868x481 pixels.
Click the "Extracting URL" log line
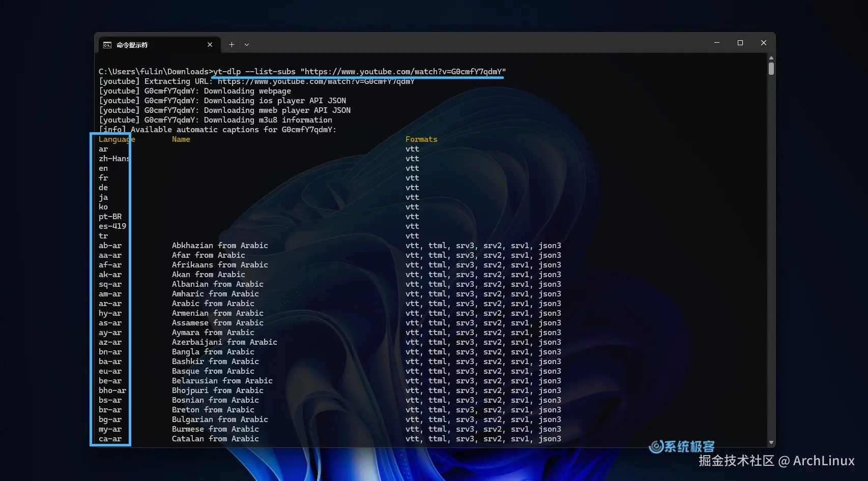point(257,81)
